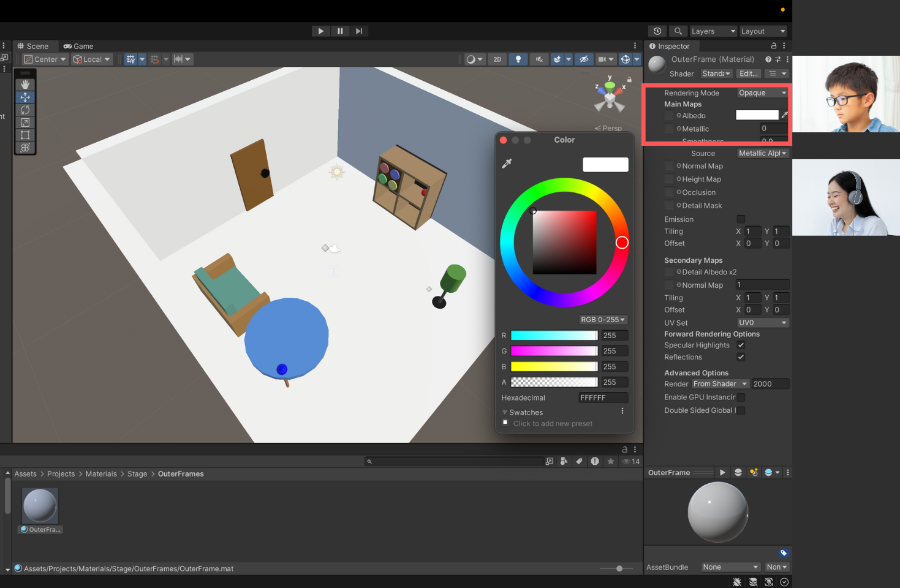Click the Pause playback button
This screenshot has width=900, height=588.
coord(340,31)
